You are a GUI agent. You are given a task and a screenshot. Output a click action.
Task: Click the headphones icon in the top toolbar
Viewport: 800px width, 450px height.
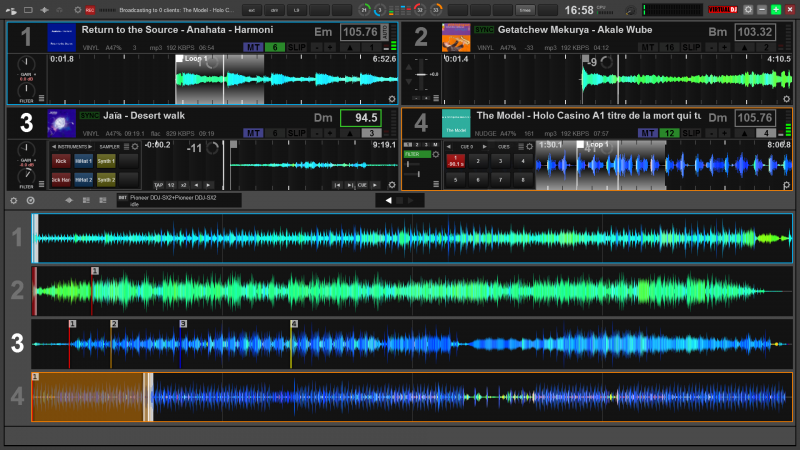[60, 10]
